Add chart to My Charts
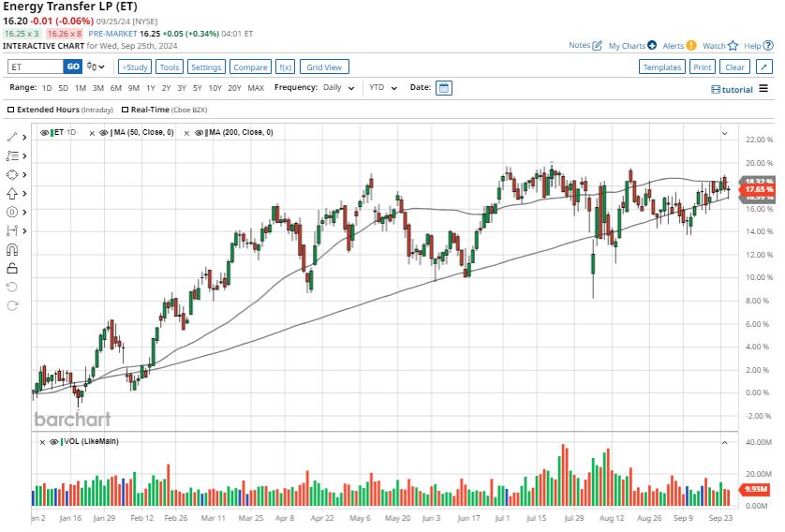 click(x=632, y=46)
